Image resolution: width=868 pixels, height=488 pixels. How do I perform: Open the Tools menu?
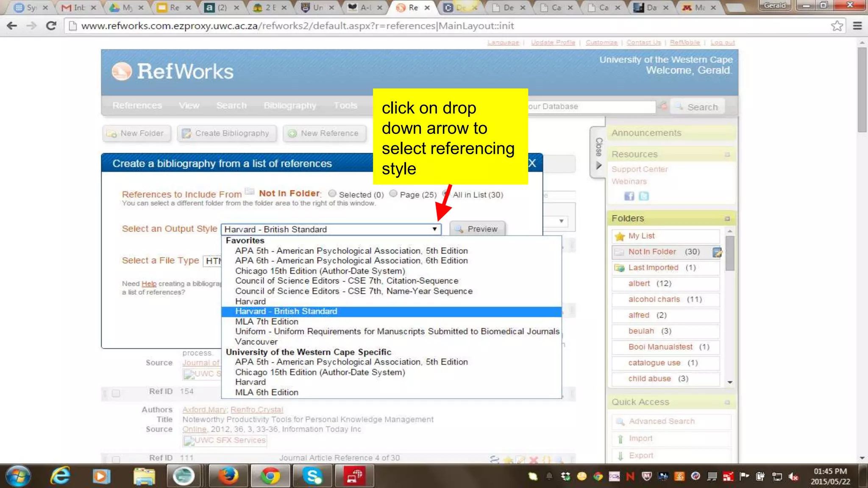coord(345,105)
